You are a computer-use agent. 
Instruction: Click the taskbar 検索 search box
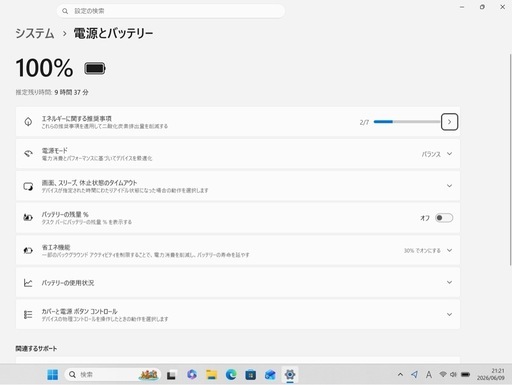112,375
